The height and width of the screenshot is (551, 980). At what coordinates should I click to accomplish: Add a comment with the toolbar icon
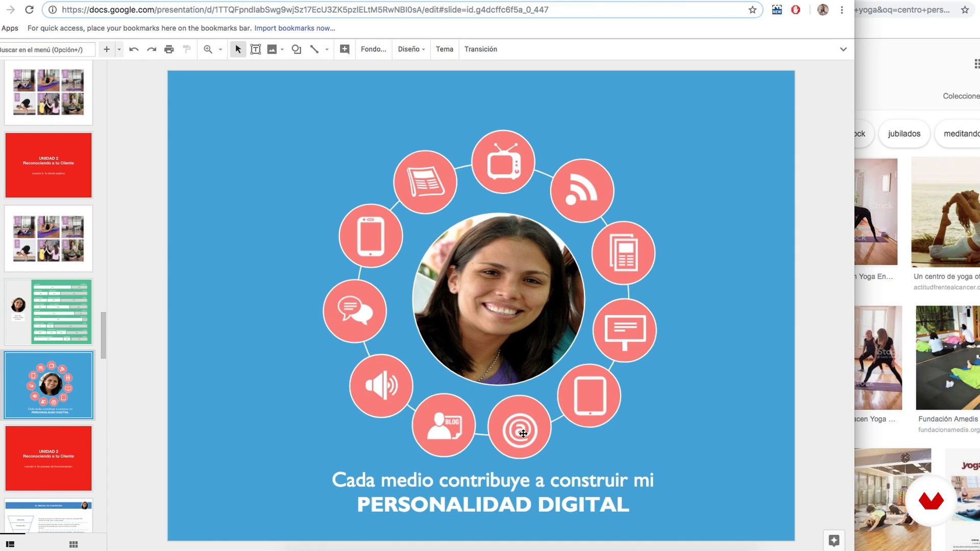click(345, 49)
